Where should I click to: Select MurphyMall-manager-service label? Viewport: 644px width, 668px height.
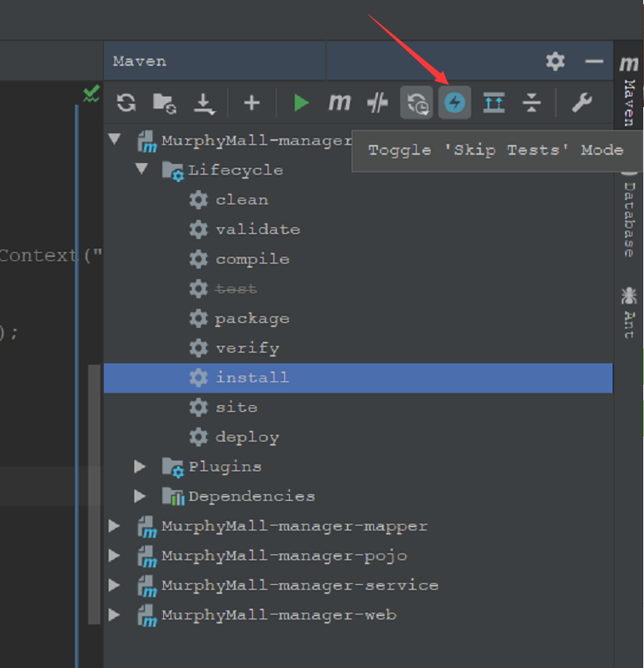[x=300, y=586]
